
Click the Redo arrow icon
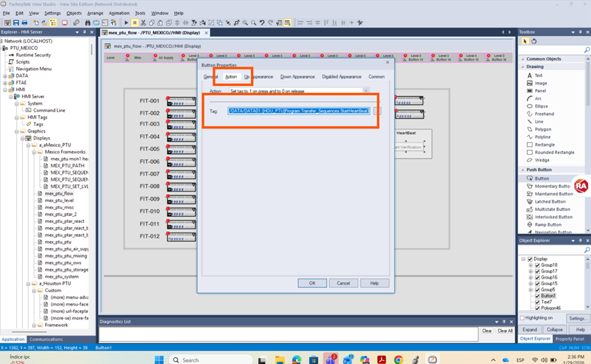point(271,22)
